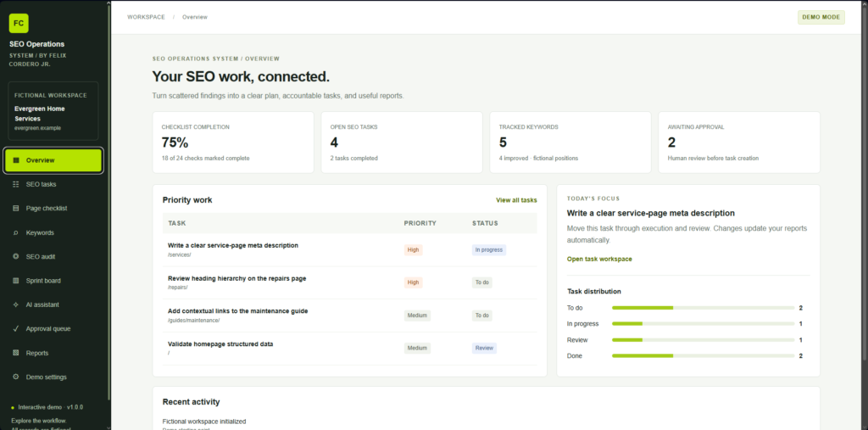Open the Checklist completion 75% card
Image resolution: width=868 pixels, height=430 pixels.
233,142
